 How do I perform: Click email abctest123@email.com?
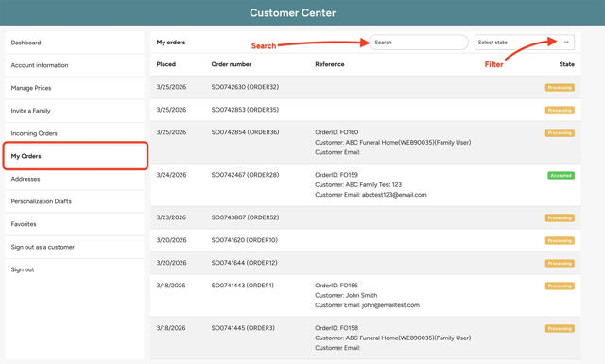tap(394, 195)
